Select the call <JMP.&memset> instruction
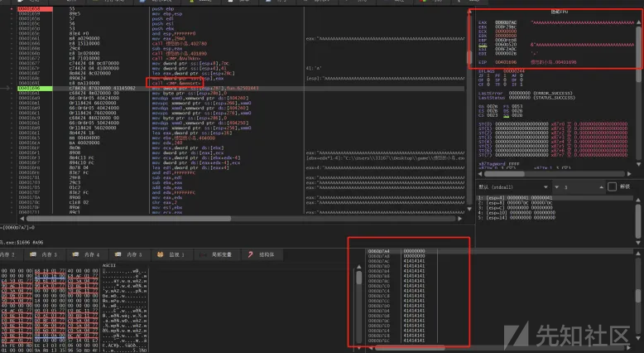Screen dimensions: 644x353 tap(175, 83)
